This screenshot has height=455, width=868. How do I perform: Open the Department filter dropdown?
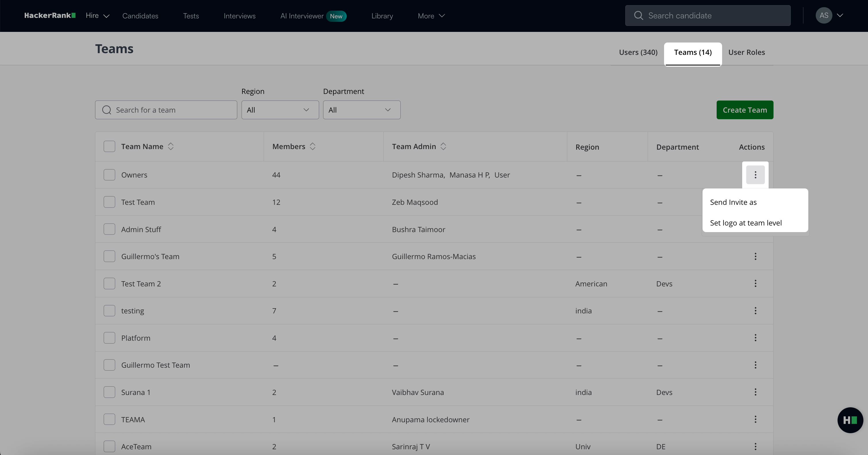point(361,110)
